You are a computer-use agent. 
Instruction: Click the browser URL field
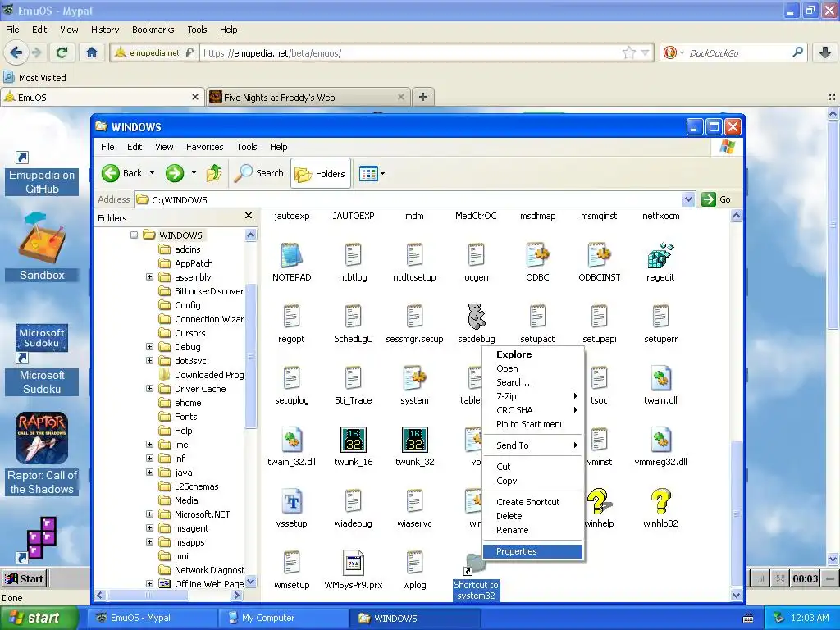tap(410, 52)
